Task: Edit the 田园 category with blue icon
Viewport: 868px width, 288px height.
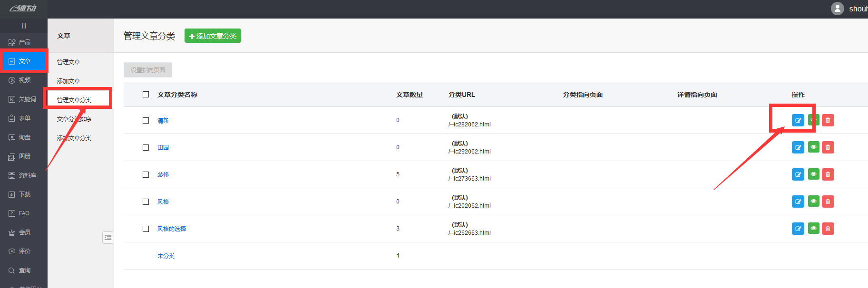Action: coord(798,147)
